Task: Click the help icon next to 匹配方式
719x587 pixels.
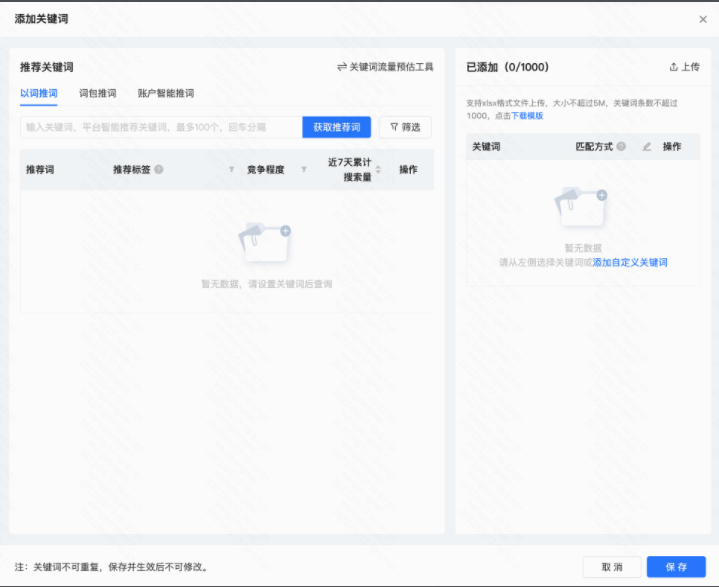Action: pos(621,146)
